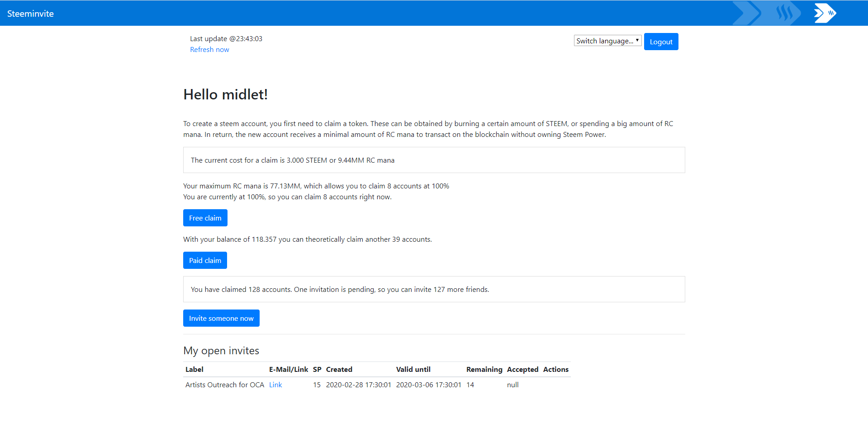
Task: Log out using the Logout button
Action: point(661,42)
